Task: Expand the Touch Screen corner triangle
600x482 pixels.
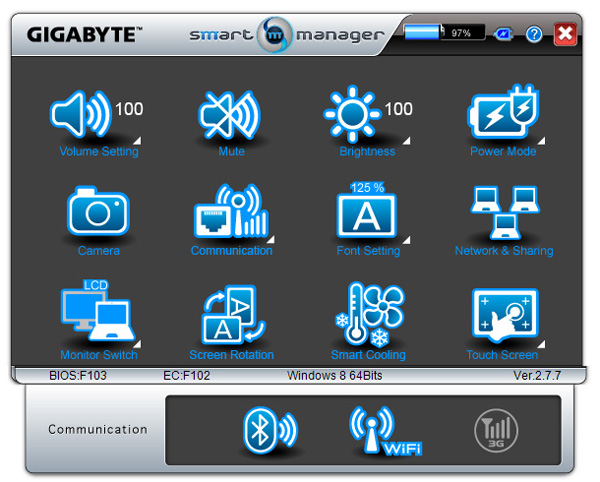Action: click(541, 343)
